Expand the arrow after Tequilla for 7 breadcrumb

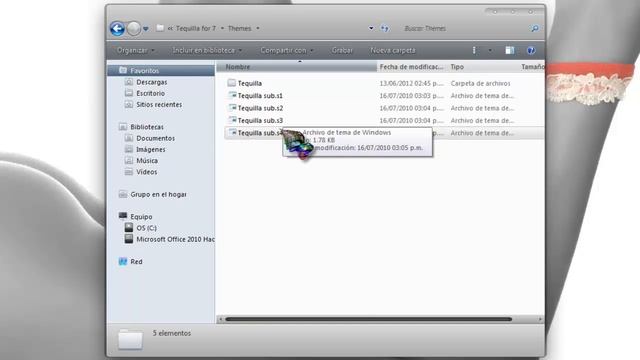click(x=222, y=29)
